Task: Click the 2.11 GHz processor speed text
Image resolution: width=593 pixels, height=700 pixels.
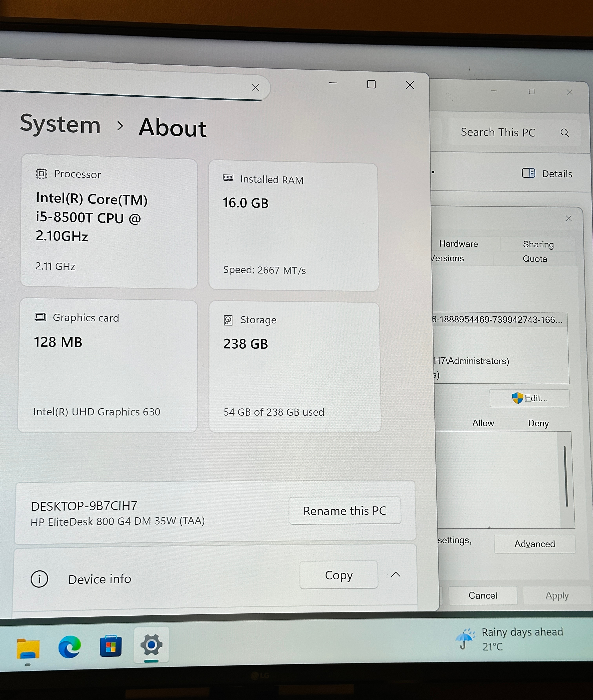Action: point(55,266)
